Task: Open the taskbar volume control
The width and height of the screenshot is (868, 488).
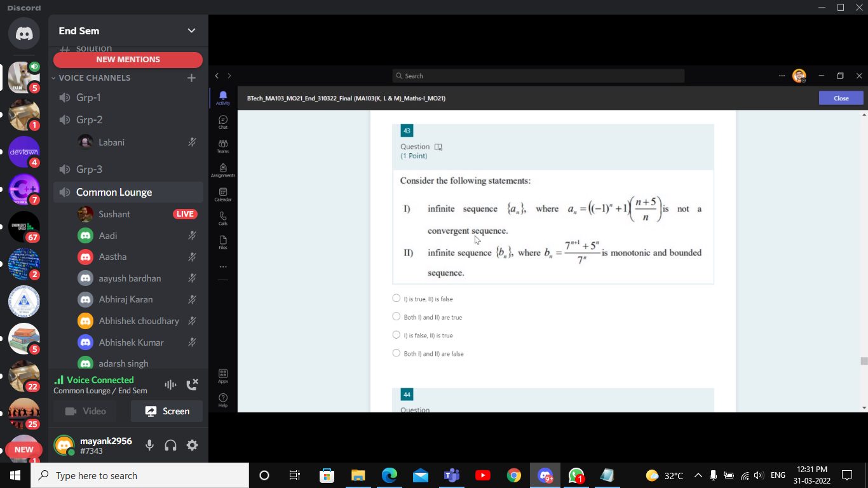Action: pyautogui.click(x=758, y=475)
